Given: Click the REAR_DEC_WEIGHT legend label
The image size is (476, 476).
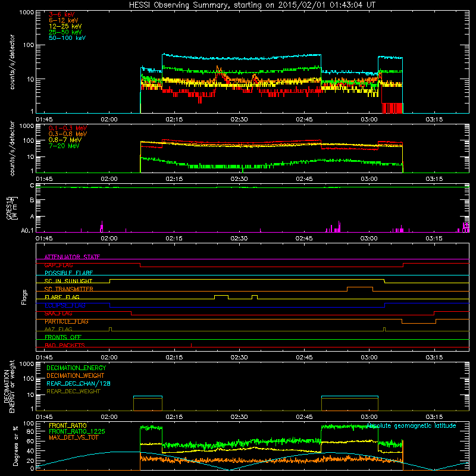Looking at the screenshot, I should click(x=73, y=392).
